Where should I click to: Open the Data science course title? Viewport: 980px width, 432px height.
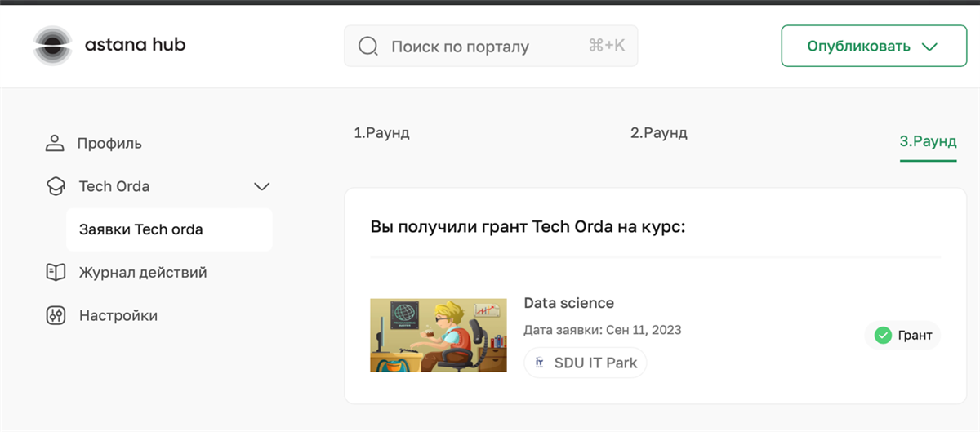[x=568, y=303]
